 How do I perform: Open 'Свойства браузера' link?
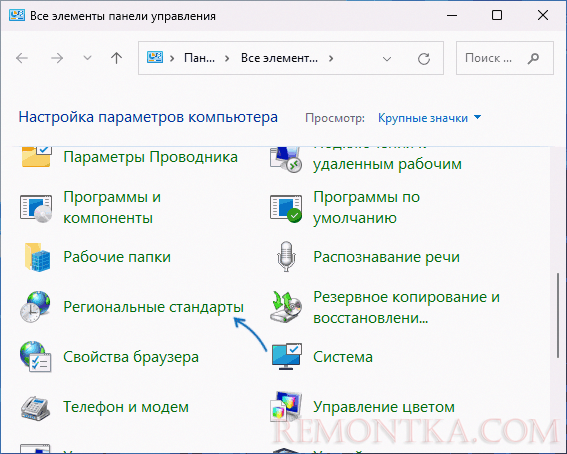tap(131, 357)
